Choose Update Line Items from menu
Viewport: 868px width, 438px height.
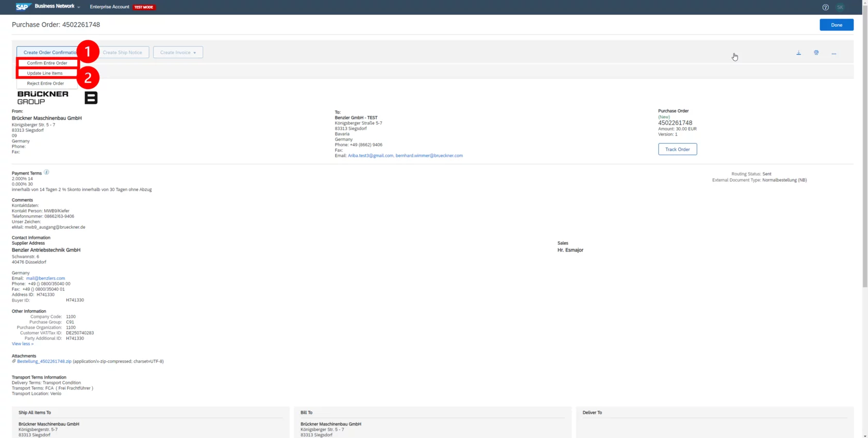tap(45, 73)
